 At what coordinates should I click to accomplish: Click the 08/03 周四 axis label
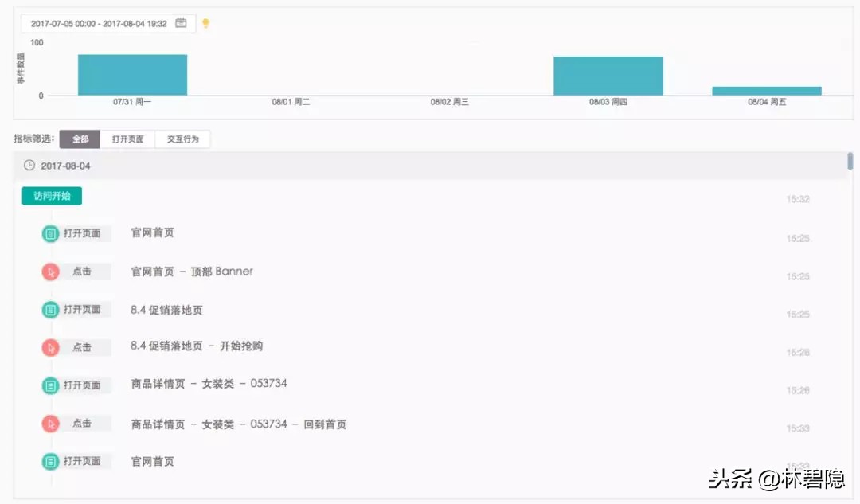(x=608, y=102)
